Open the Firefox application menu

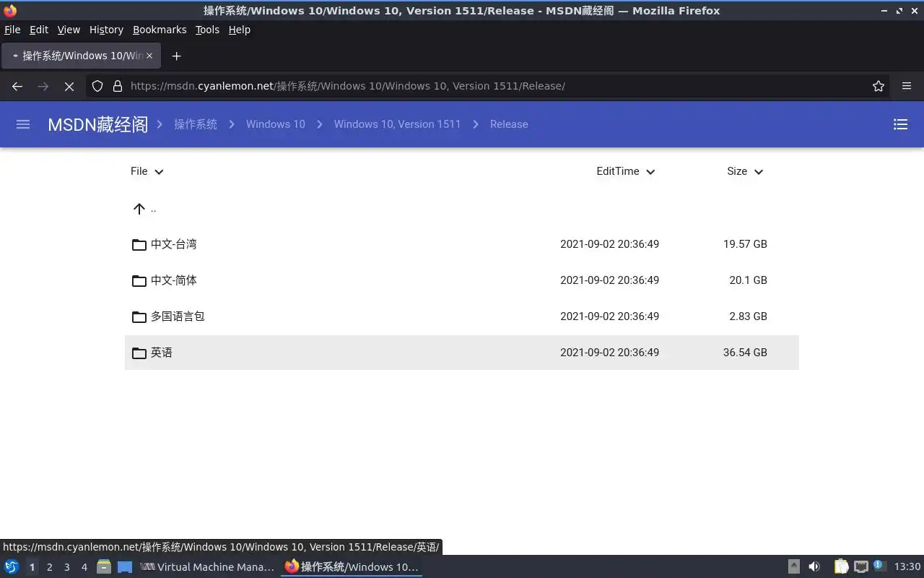907,86
